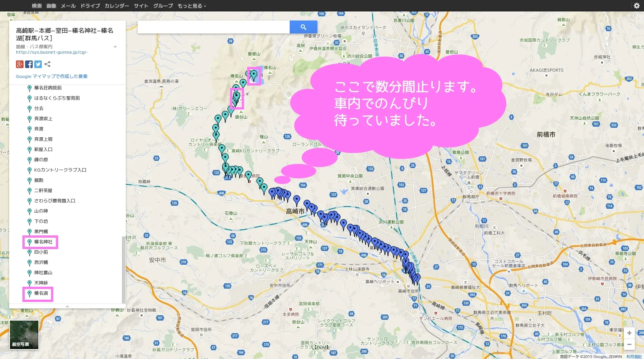
Task: Click marker icon beside 新屋入口
Action: (29, 150)
